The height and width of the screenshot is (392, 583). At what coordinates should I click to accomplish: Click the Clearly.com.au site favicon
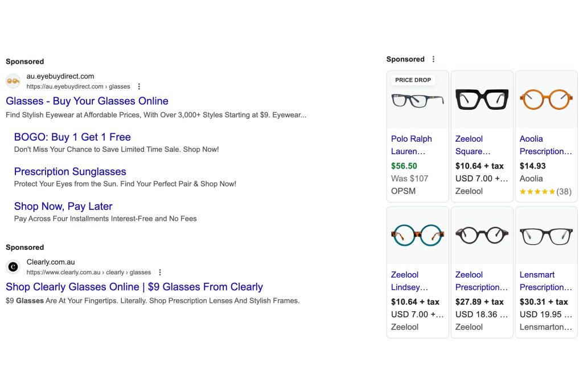pyautogui.click(x=13, y=267)
